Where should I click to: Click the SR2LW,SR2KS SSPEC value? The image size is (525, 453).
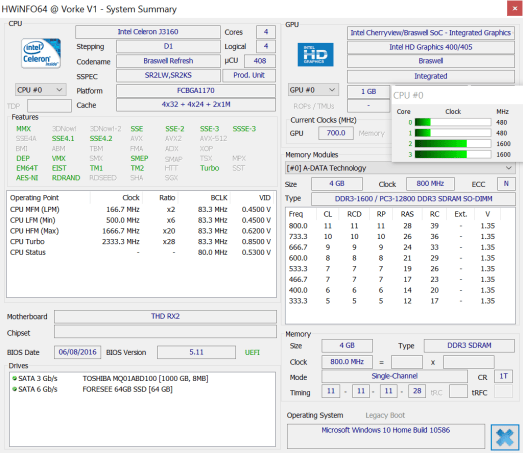click(x=168, y=75)
